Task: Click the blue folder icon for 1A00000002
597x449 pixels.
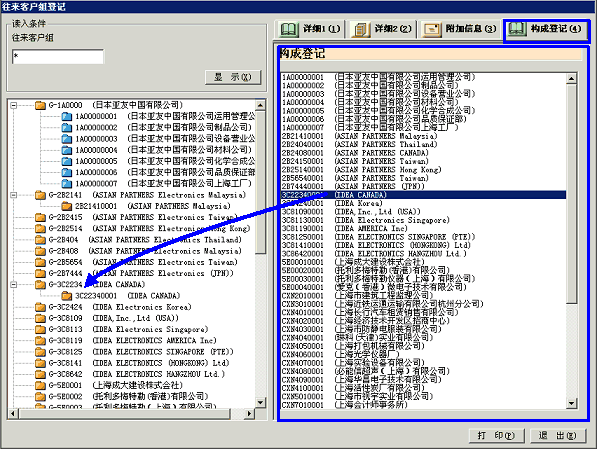Action: click(x=67, y=128)
